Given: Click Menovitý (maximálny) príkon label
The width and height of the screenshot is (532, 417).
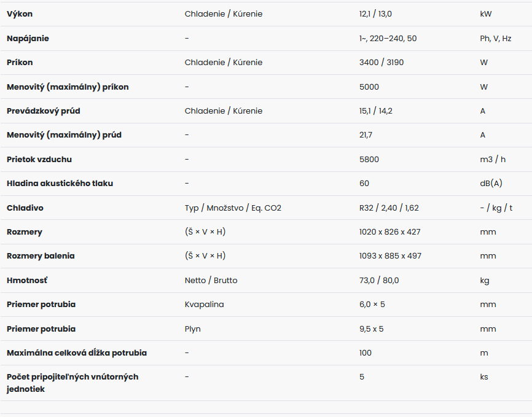Looking at the screenshot, I should (x=68, y=87).
